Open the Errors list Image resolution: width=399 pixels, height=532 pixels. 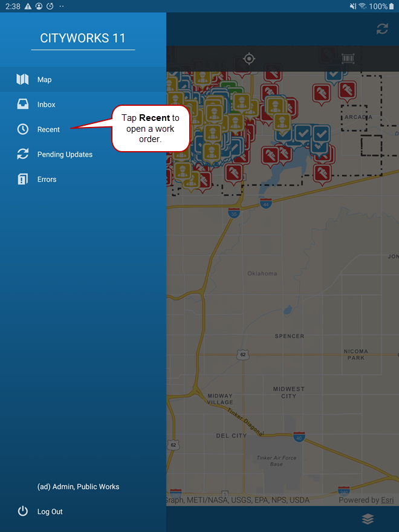pyautogui.click(x=47, y=180)
